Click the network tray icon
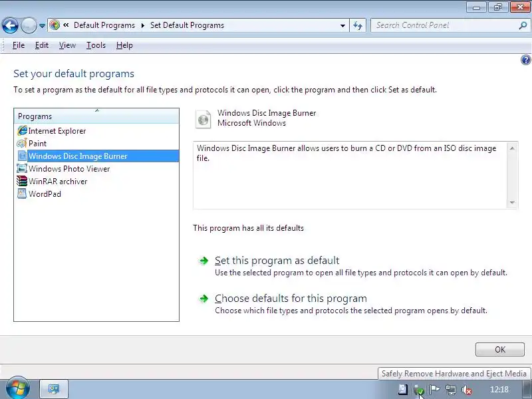The width and height of the screenshot is (532, 399). coord(451,390)
